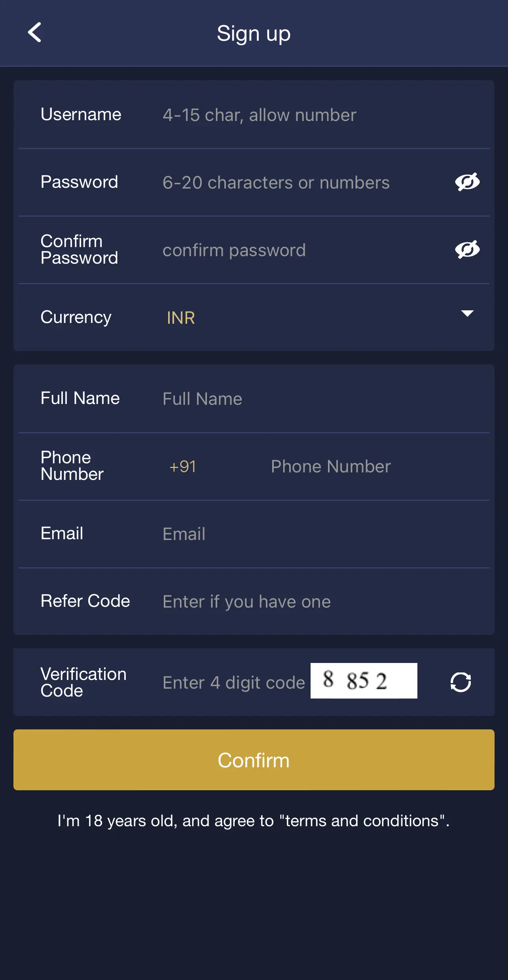Click the Sign up title text
The width and height of the screenshot is (508, 980).
click(x=254, y=33)
